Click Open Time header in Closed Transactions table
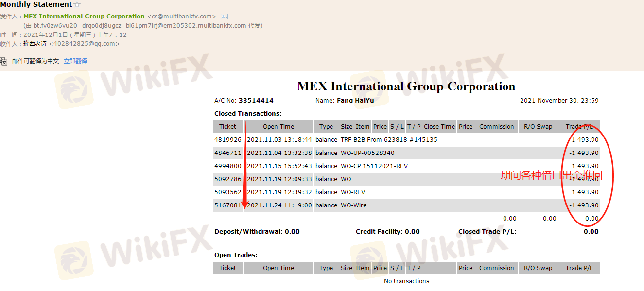Image resolution: width=644 pixels, height=291 pixels. coord(278,127)
